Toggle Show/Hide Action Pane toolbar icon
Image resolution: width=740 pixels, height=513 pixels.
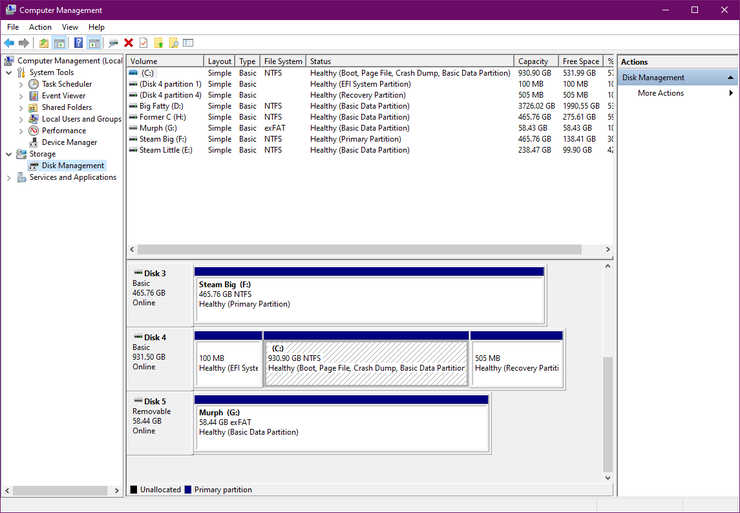click(x=94, y=43)
